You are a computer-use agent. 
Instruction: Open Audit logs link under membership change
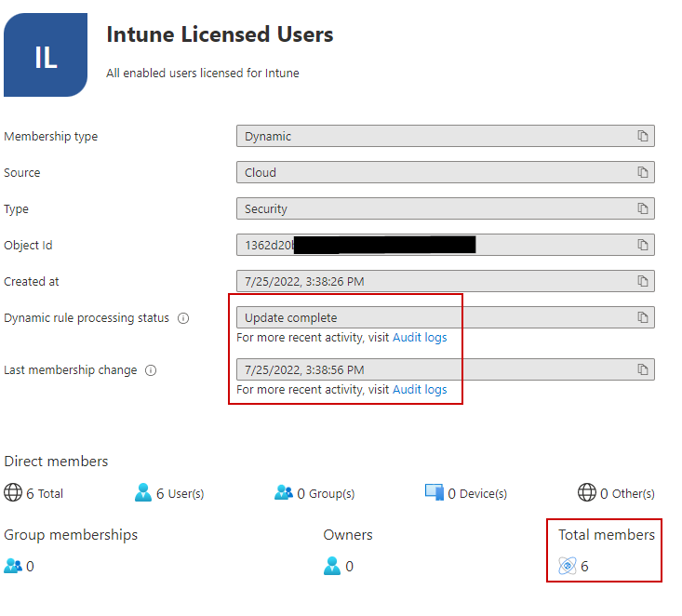coord(420,389)
